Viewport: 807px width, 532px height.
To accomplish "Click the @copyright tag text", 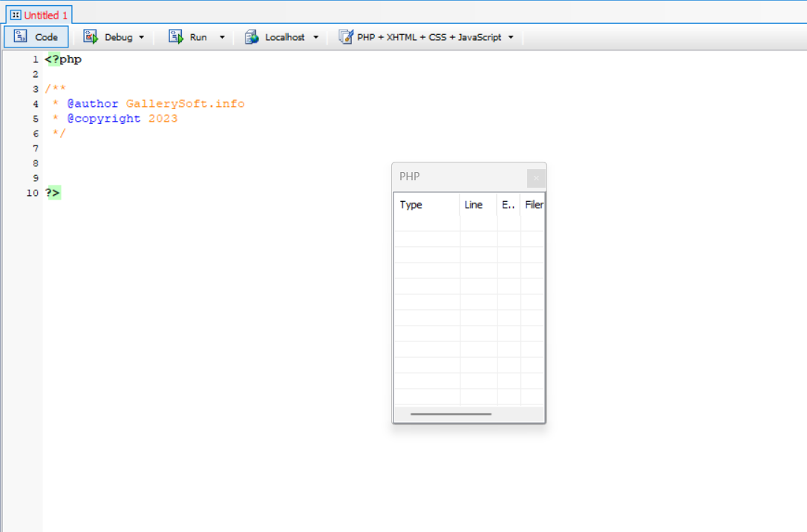I will [x=104, y=118].
